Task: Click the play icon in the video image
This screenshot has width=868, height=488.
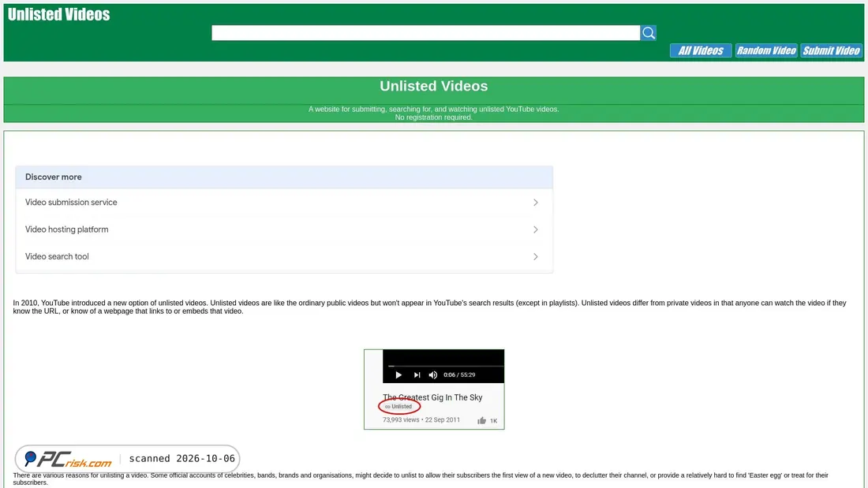Action: click(x=398, y=374)
